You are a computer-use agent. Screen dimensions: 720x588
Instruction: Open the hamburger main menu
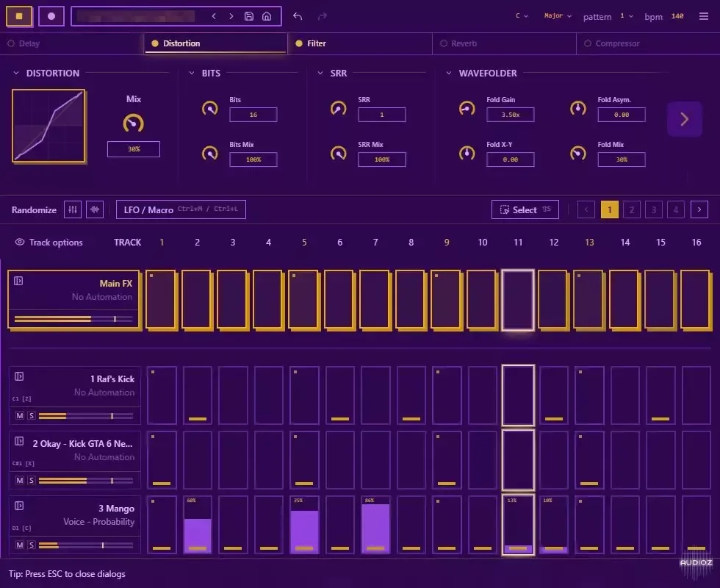[704, 16]
